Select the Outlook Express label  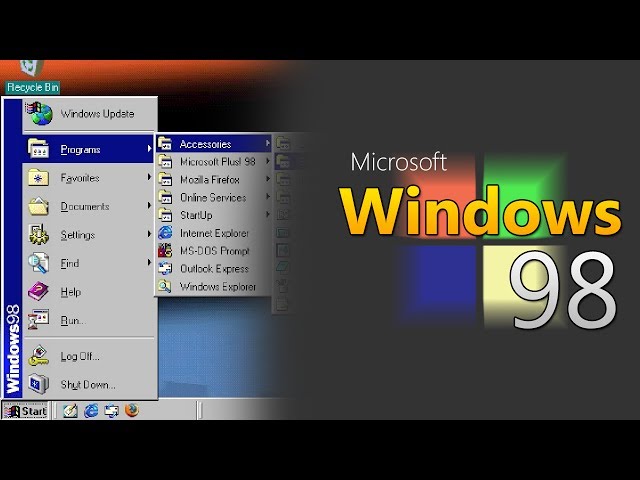coord(214,269)
